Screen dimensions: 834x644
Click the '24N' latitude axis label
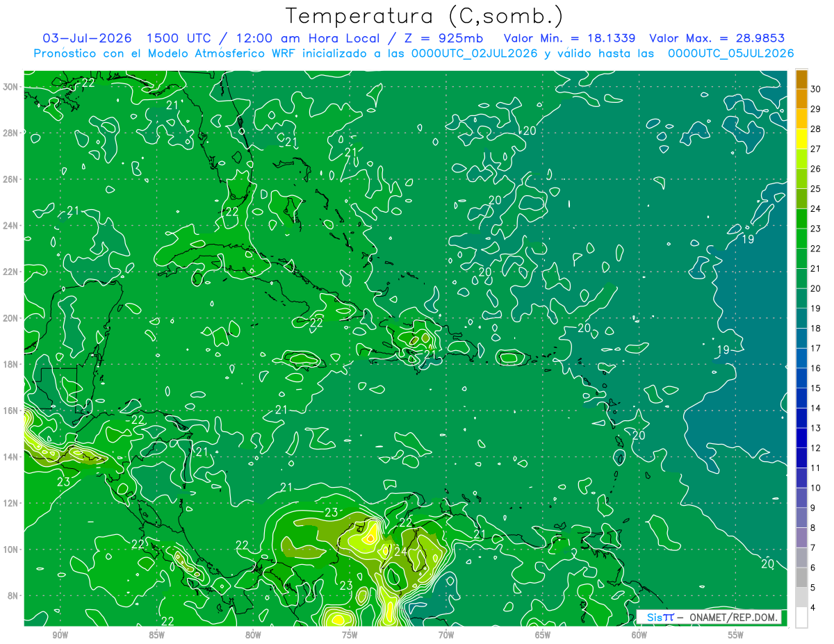point(10,226)
